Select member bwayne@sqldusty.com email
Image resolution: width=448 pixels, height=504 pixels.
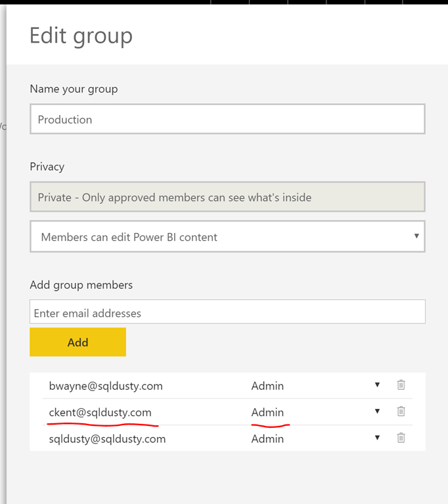(x=106, y=386)
